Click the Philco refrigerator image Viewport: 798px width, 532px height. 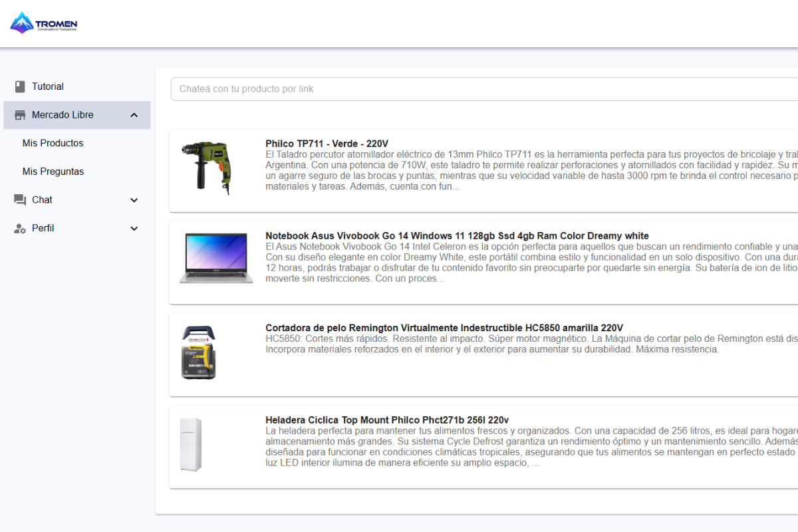[191, 444]
